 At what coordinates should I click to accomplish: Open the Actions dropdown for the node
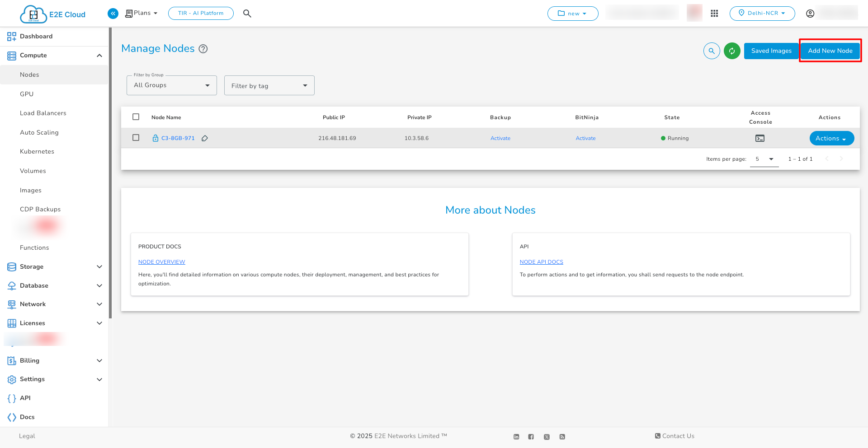pos(831,138)
